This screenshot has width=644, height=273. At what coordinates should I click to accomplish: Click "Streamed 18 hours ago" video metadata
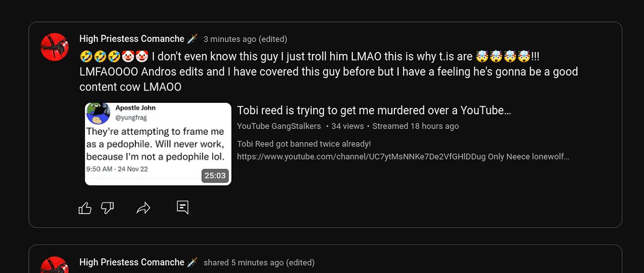[x=416, y=126]
